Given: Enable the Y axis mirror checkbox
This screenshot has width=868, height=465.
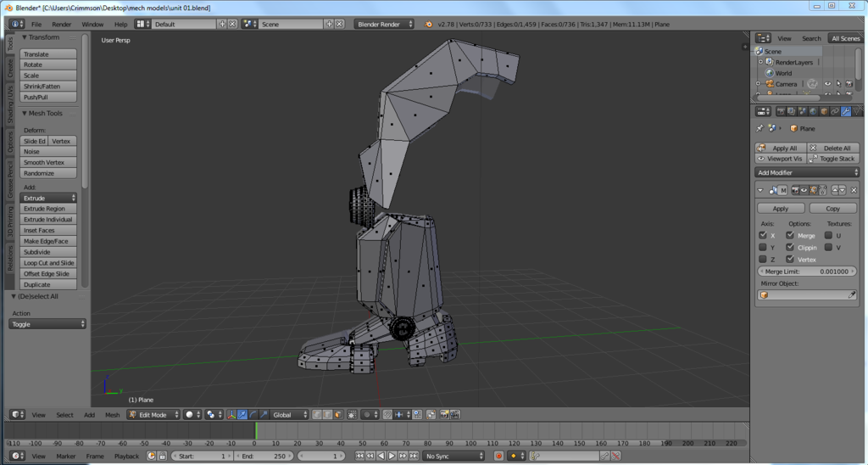Looking at the screenshot, I should pos(763,247).
